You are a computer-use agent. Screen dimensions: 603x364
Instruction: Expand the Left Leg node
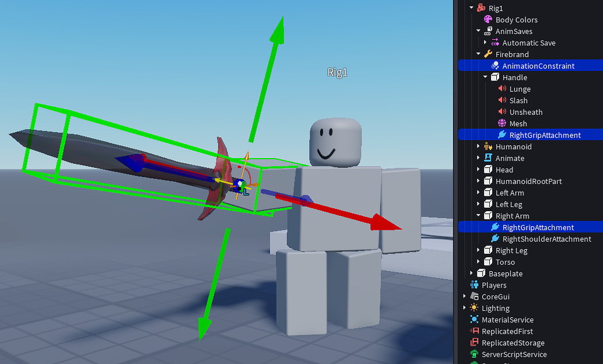coord(478,204)
